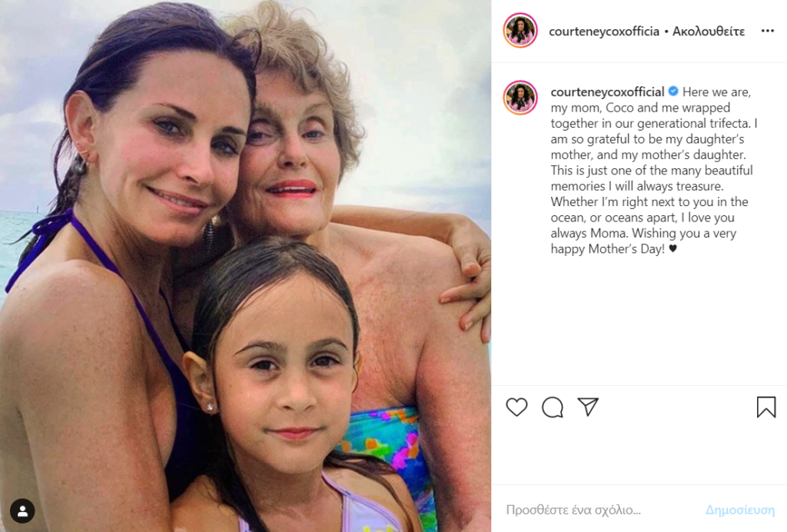Open the profile avatar beside the caption
Screen dimensions: 787x532
(520, 98)
